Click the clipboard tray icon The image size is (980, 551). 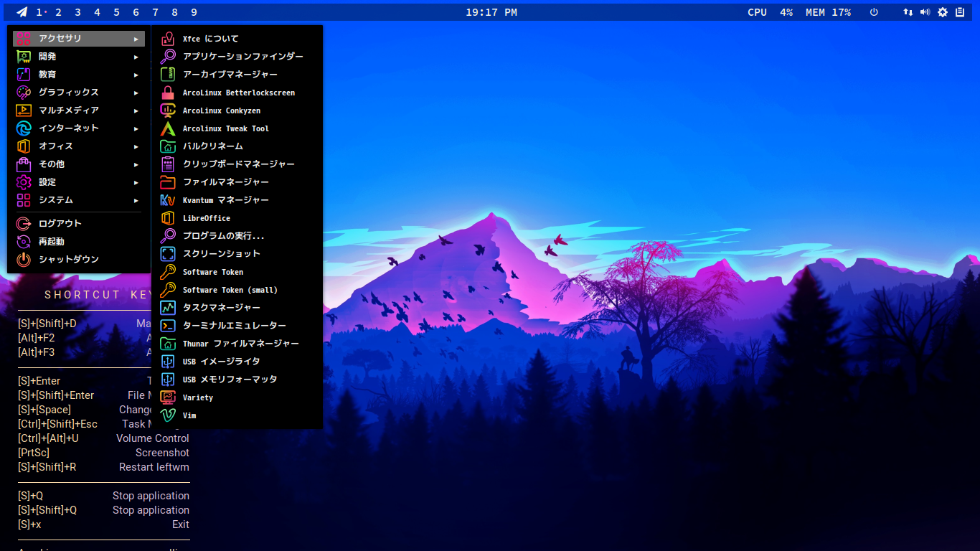[x=960, y=12]
